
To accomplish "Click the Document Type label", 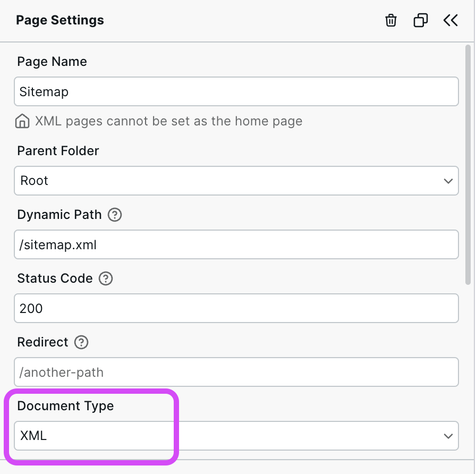I will [65, 406].
